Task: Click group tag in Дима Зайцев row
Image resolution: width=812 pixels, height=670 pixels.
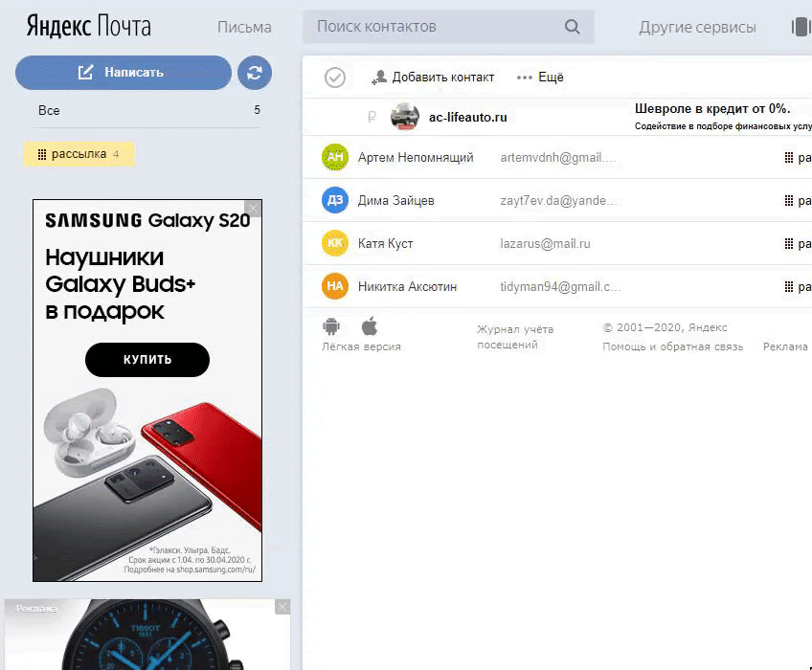Action: [798, 200]
